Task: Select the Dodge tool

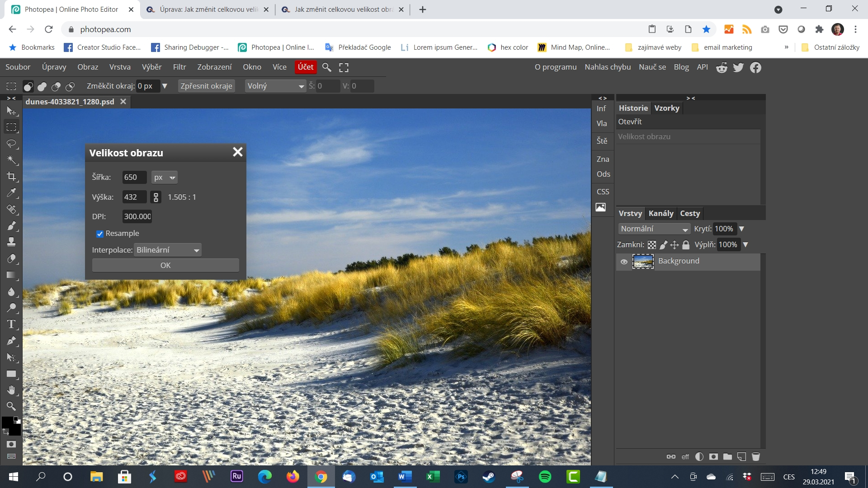Action: 11,308
